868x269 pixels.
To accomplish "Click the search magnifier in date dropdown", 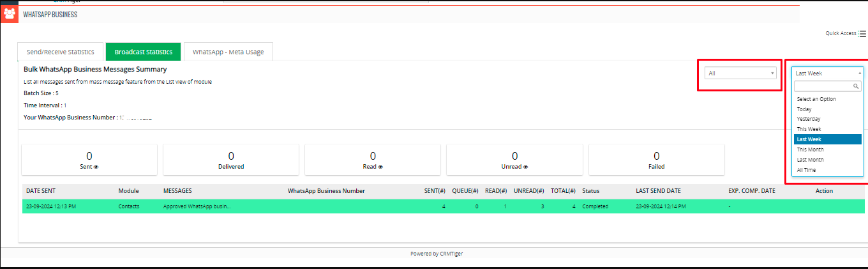I will click(857, 86).
